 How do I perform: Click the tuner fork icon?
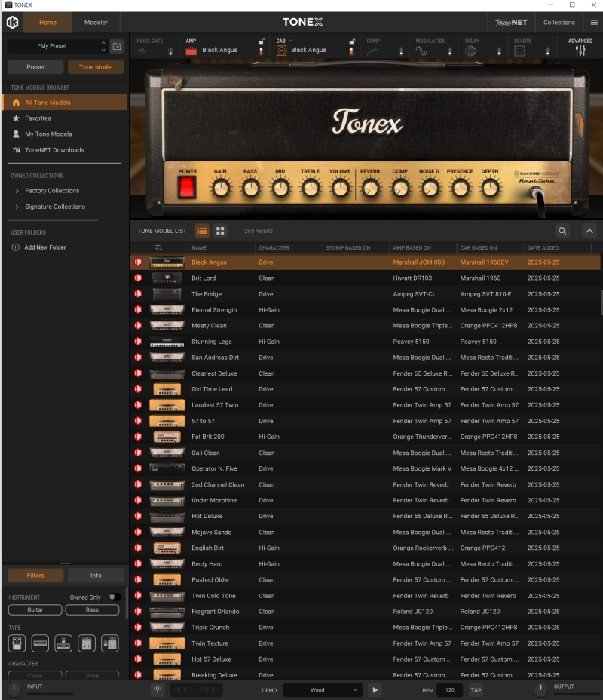click(157, 690)
